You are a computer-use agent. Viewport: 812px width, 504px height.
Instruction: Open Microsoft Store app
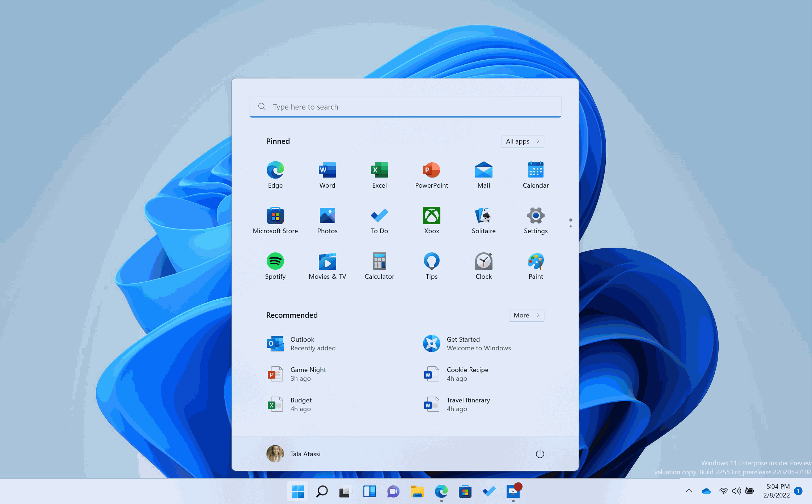tap(275, 215)
